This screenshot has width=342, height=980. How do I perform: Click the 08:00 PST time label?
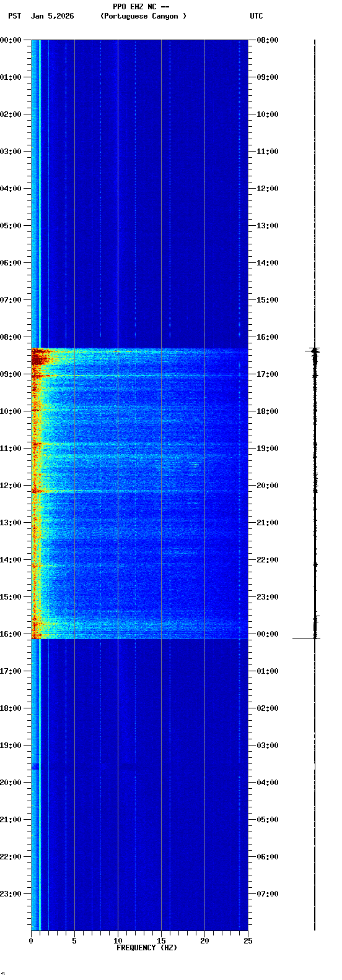tap(11, 337)
